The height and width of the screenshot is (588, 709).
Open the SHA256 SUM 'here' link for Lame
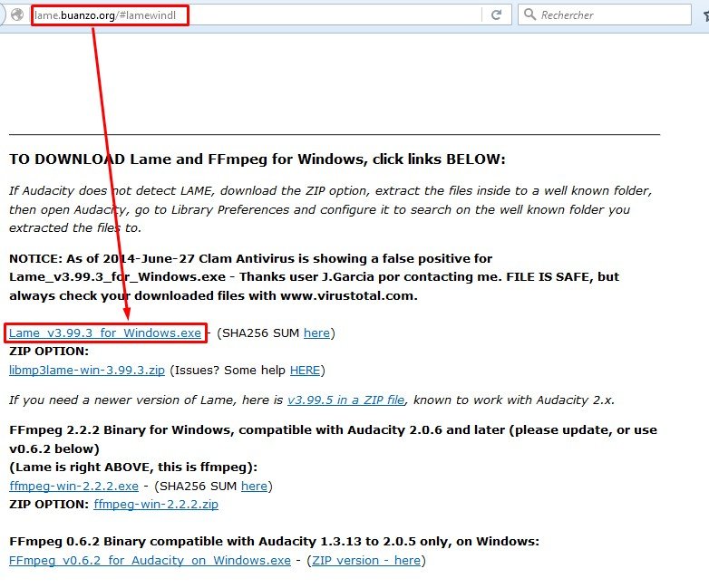click(316, 333)
